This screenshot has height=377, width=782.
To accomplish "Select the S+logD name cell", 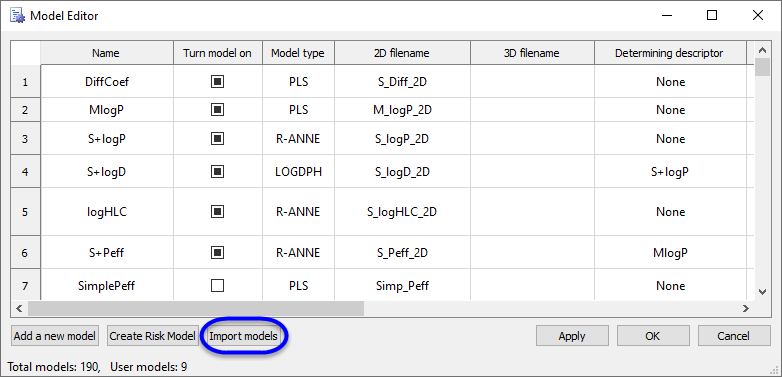I will 107,172.
